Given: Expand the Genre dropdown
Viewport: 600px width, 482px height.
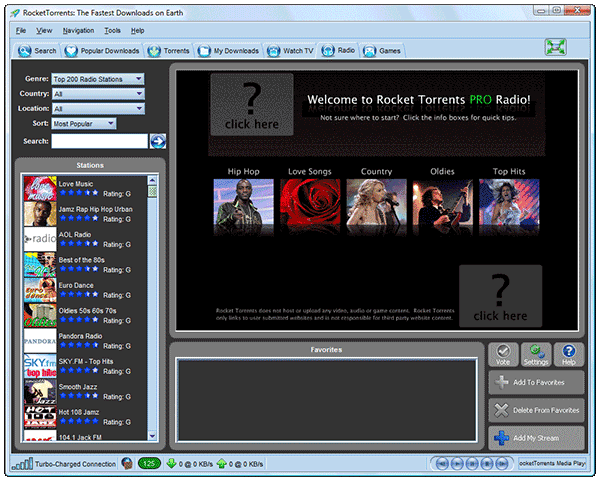Looking at the screenshot, I should click(x=98, y=79).
